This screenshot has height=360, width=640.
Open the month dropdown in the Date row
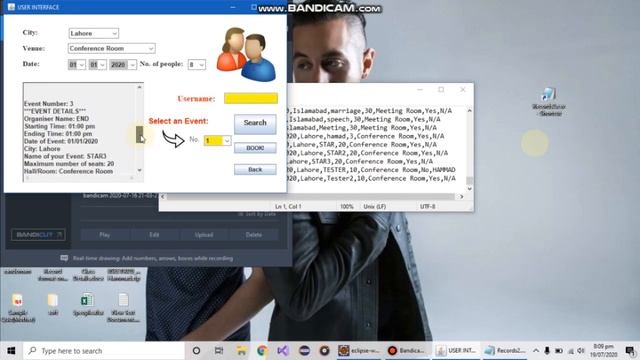[98, 64]
